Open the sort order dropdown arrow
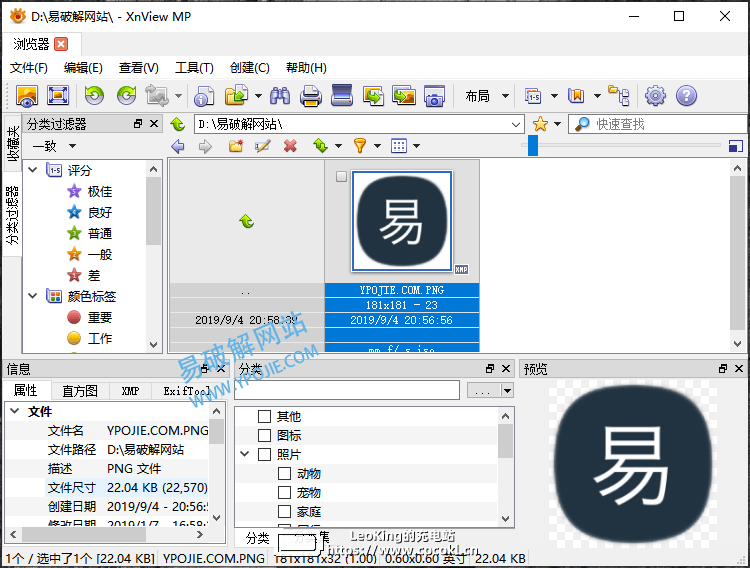The image size is (750, 568). [338, 146]
